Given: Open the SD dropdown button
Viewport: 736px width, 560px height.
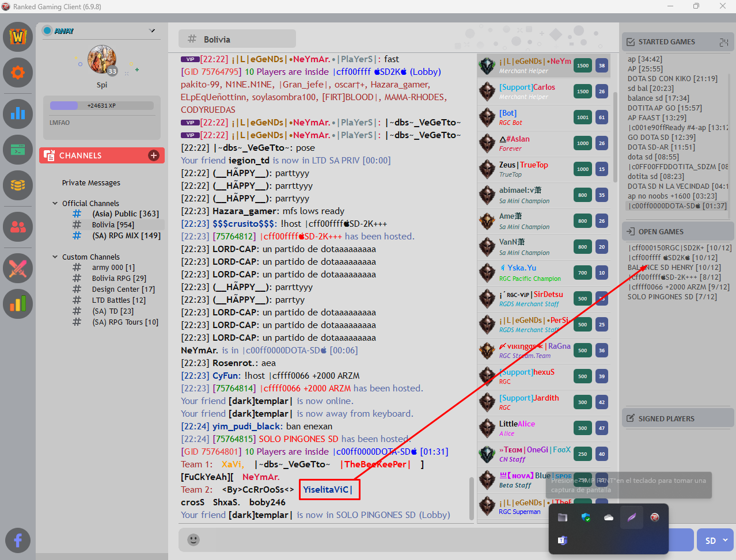Looking at the screenshot, I should tap(716, 540).
